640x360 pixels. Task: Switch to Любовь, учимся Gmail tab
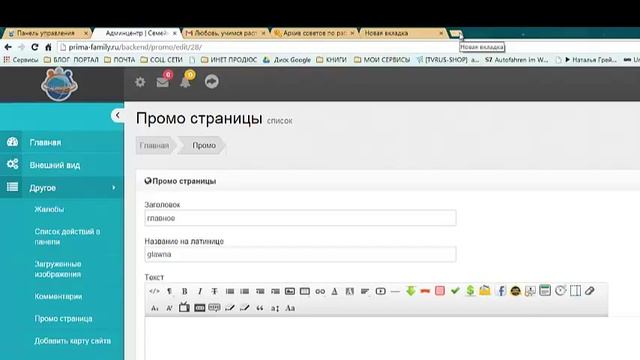pyautogui.click(x=225, y=33)
